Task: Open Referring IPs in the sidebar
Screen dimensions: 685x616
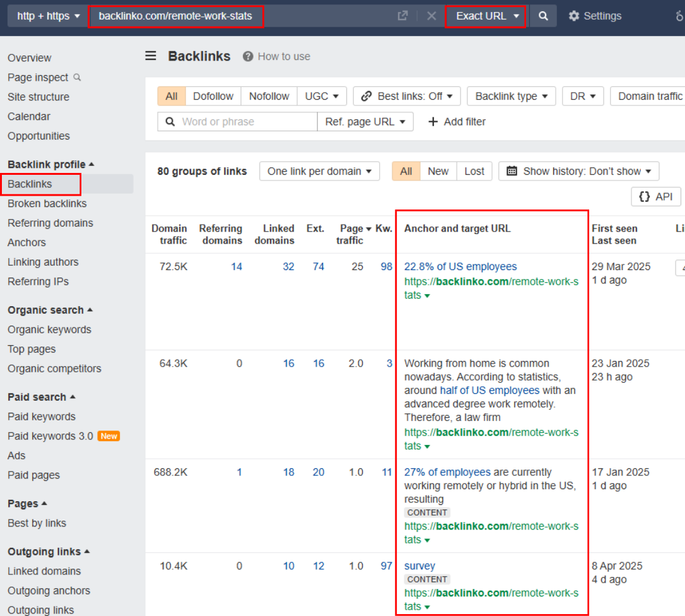Action: [38, 281]
